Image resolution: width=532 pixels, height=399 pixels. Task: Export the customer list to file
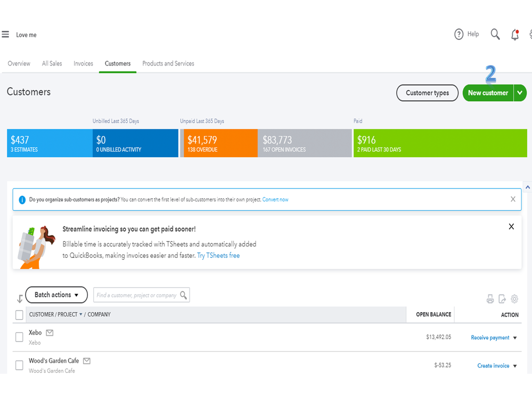tap(502, 299)
